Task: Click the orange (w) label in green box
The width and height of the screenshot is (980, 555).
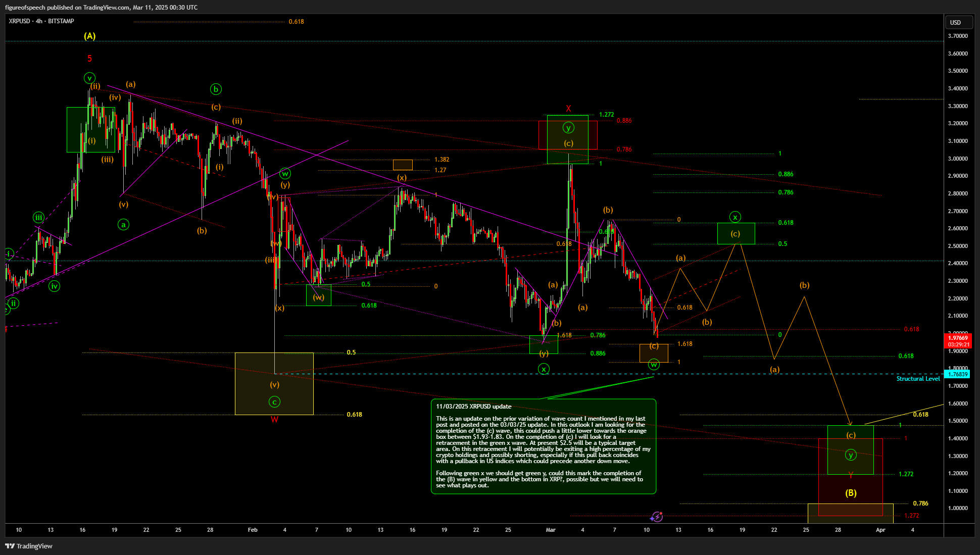Action: (x=318, y=297)
